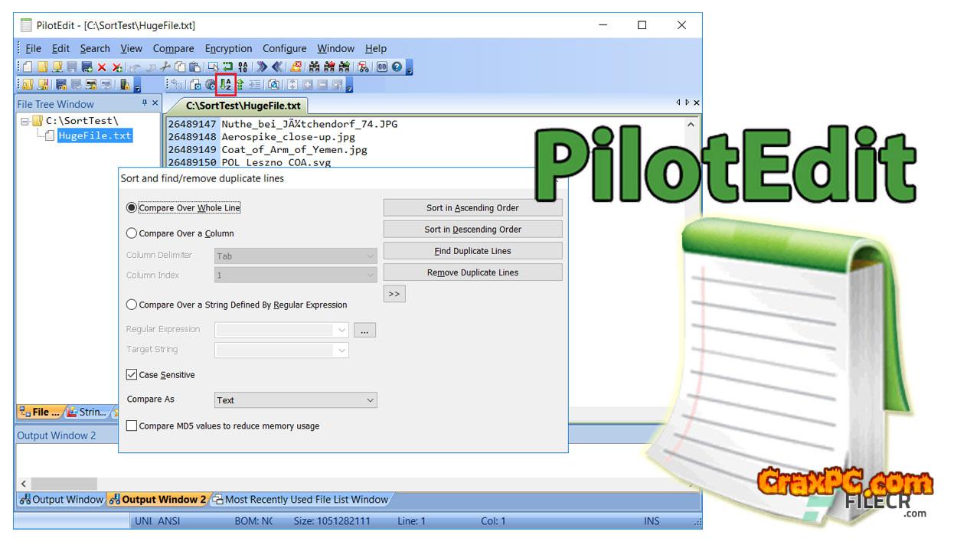Viewport: 980px width, 551px height.
Task: Open Help via the blue question mark icon
Action: tap(397, 67)
